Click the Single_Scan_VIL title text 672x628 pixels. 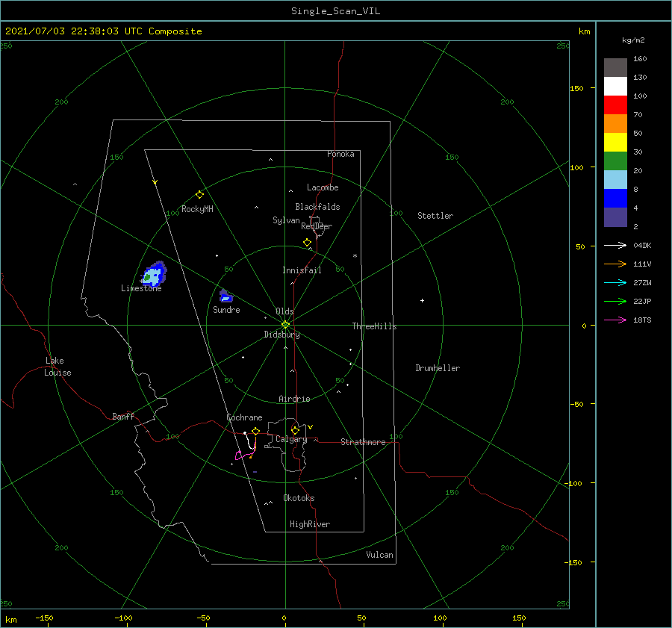point(335,11)
